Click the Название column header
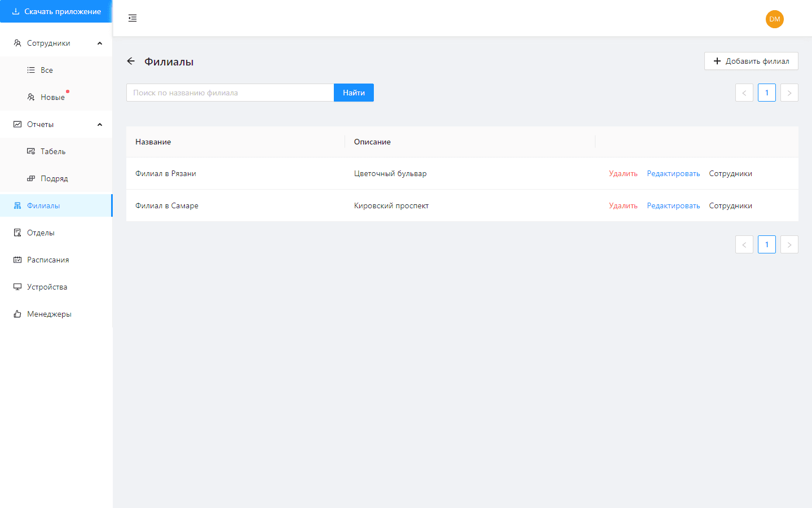Viewport: 812px width, 508px height. (236, 142)
